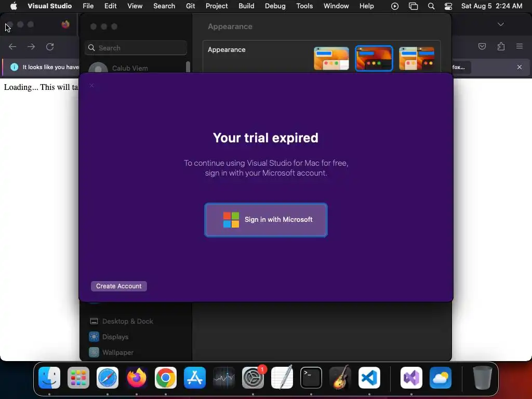The height and width of the screenshot is (399, 532).
Task: Select Calub Viem account in System Settings
Action: pos(130,68)
